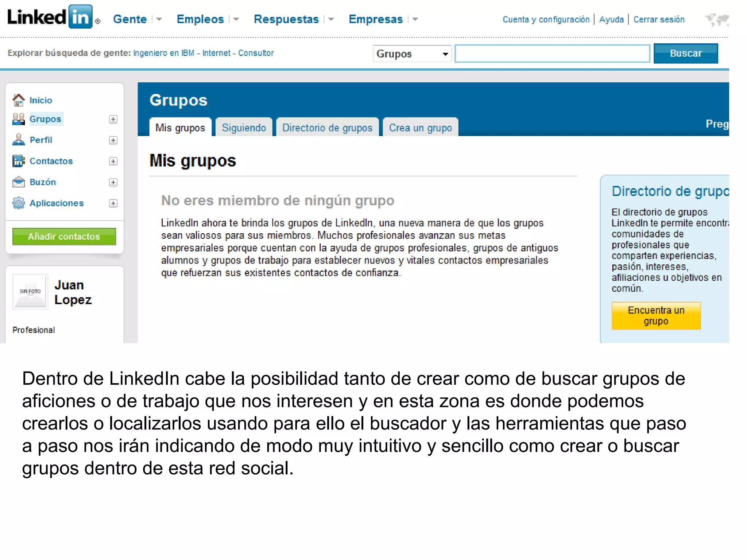Click the cut-off 'Preg' link in Grupos header

tap(717, 124)
